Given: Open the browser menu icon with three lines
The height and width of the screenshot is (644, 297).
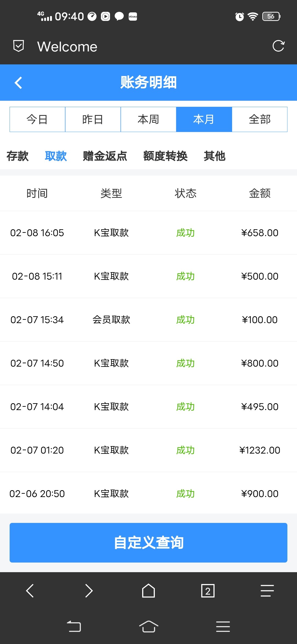Looking at the screenshot, I should coord(267,591).
